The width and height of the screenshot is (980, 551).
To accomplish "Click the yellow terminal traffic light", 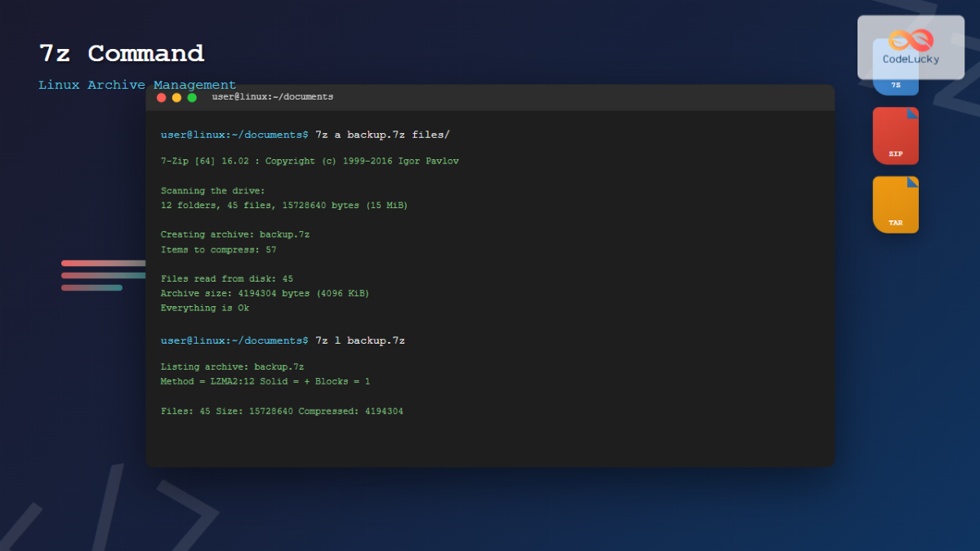I will (x=176, y=97).
